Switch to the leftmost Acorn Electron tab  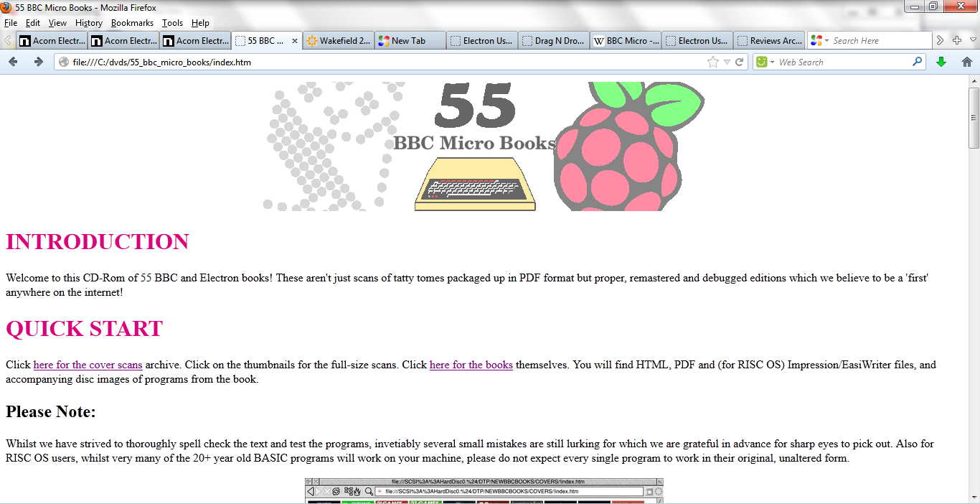point(52,41)
